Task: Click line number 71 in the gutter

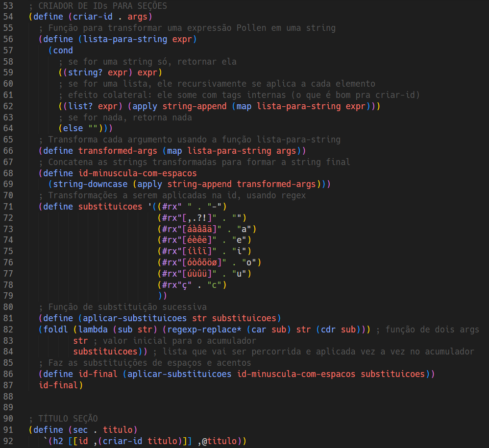Action: [x=8, y=206]
